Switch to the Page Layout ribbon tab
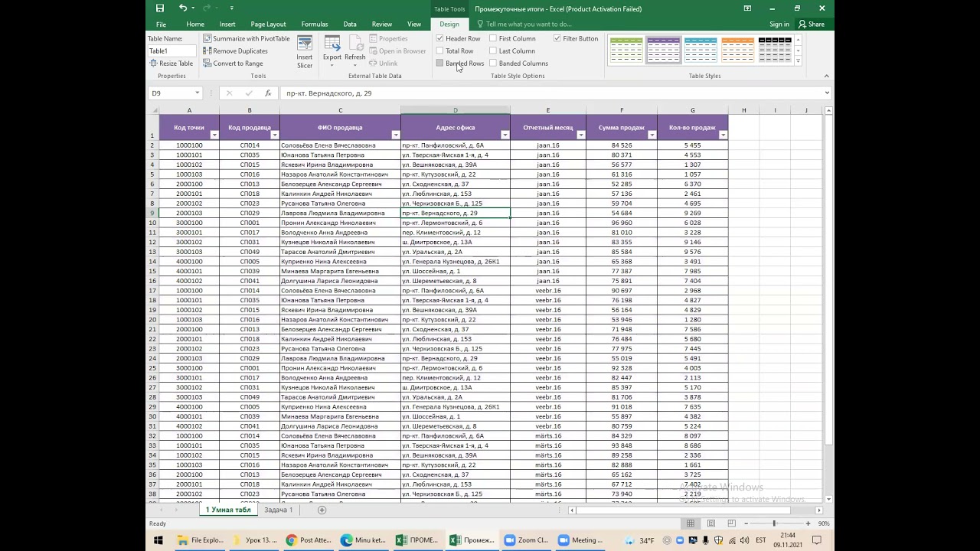The width and height of the screenshot is (980, 551). point(268,24)
